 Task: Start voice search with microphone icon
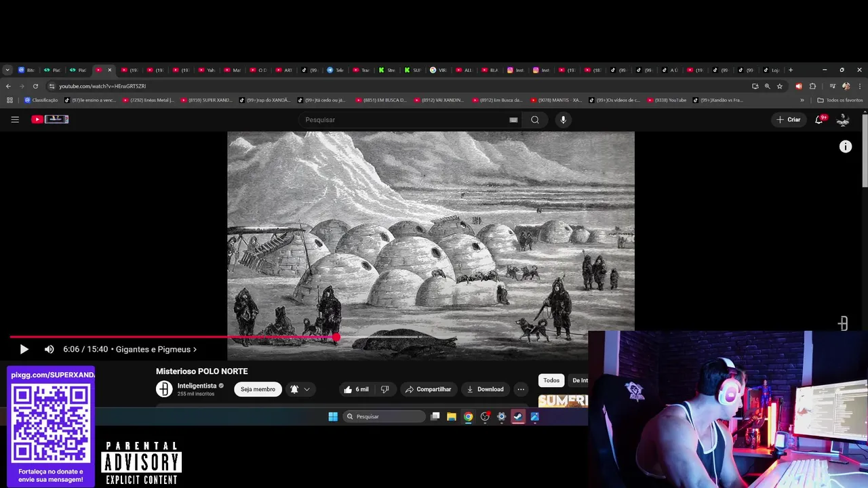pos(563,120)
